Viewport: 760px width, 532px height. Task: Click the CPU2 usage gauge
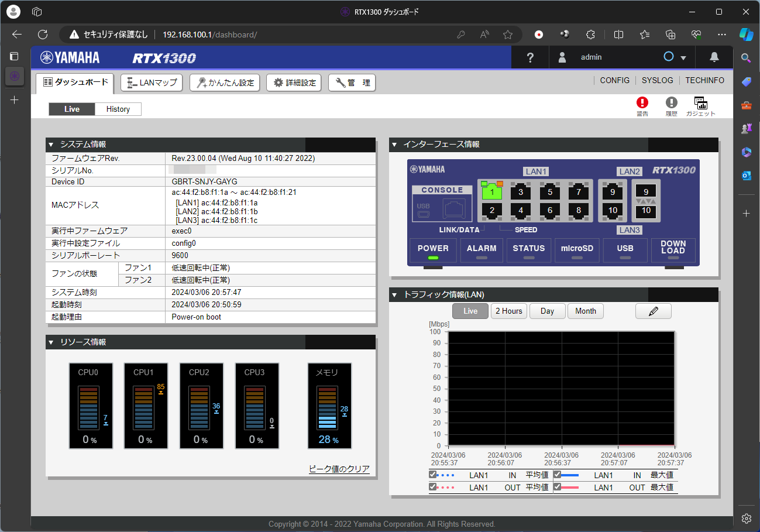coord(202,406)
